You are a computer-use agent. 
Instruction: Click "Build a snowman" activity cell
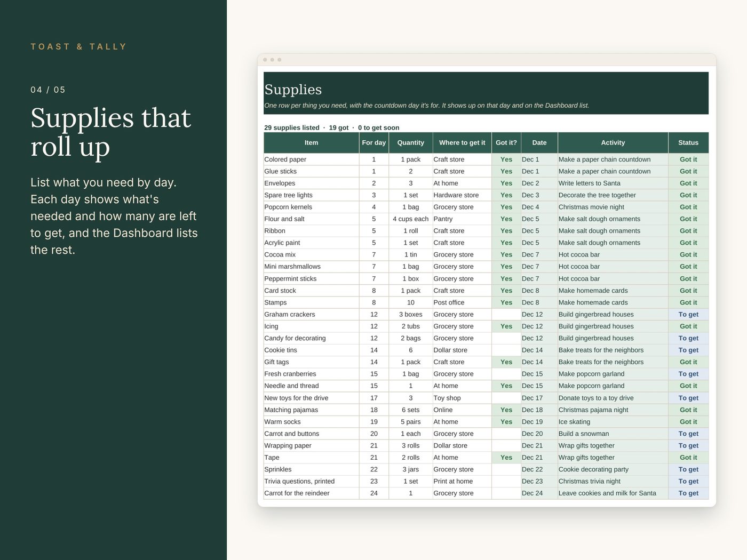click(x=613, y=434)
